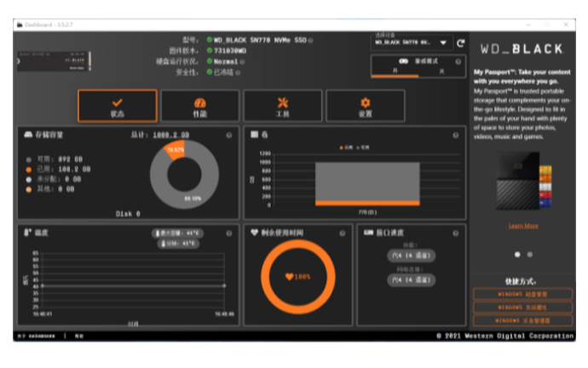Click the 770 (D:) volume bar
Screen dimensions: 588x368
(367, 184)
